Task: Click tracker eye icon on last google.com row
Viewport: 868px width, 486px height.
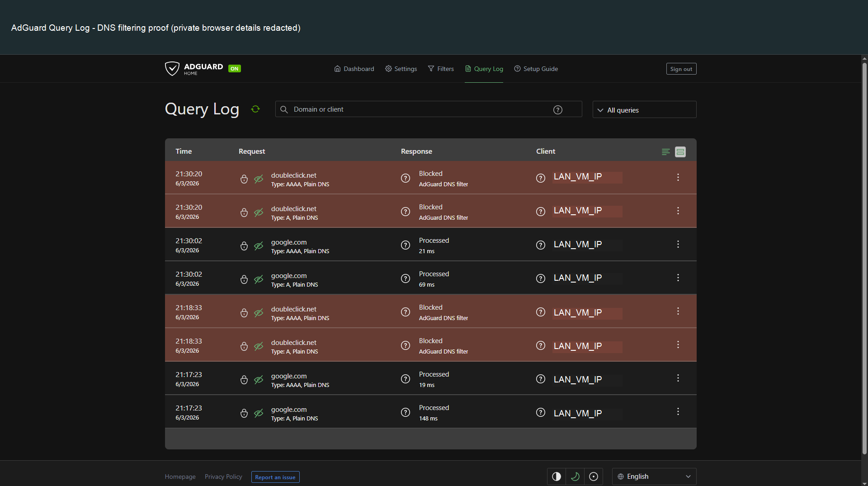Action: coord(259,413)
